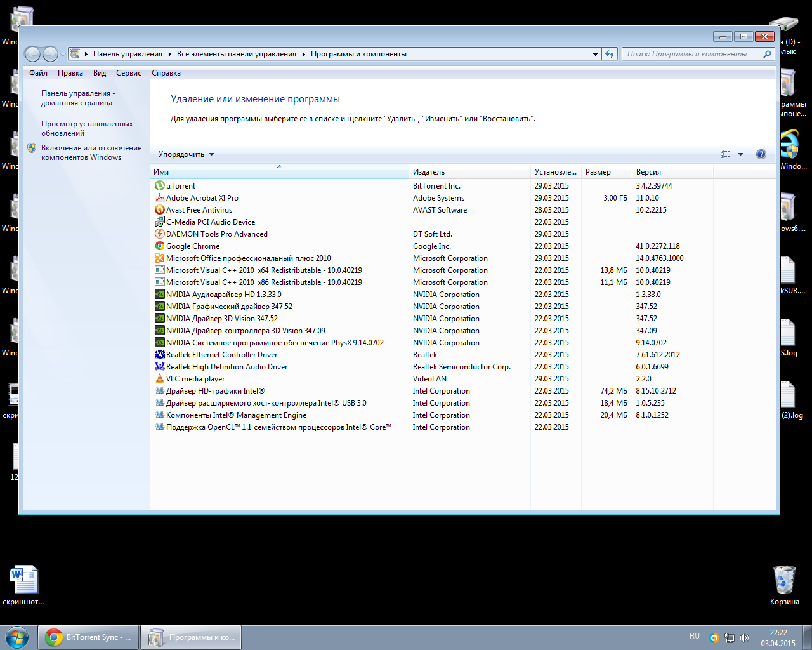
Task: Click the refresh button beside the address bar
Action: click(610, 54)
